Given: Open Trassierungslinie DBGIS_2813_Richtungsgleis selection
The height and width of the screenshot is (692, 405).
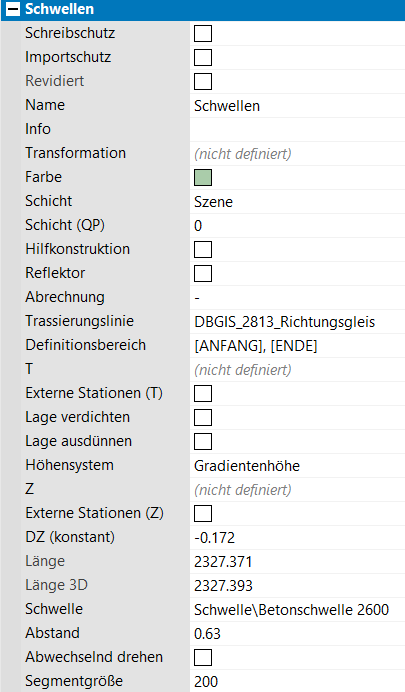Looking at the screenshot, I should (297, 322).
